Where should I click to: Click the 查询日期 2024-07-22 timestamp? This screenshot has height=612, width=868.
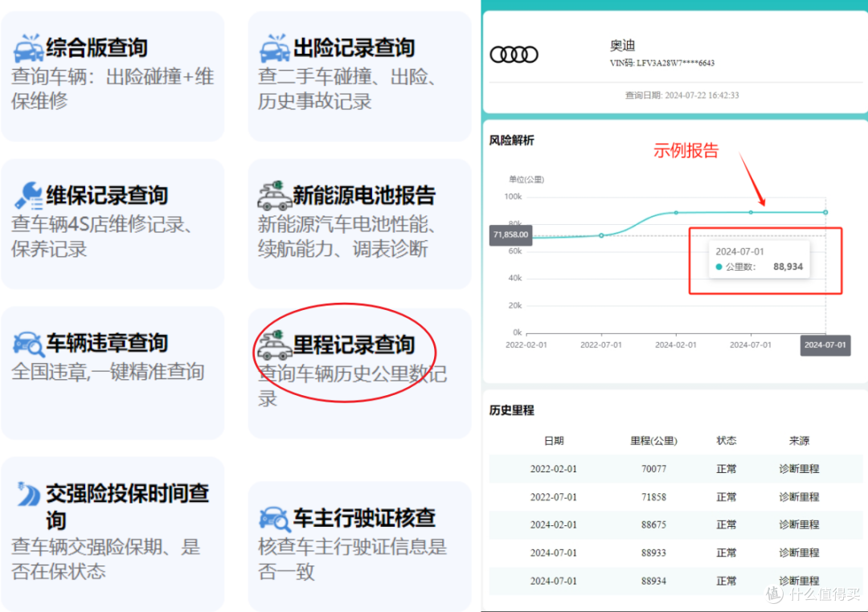pyautogui.click(x=682, y=96)
